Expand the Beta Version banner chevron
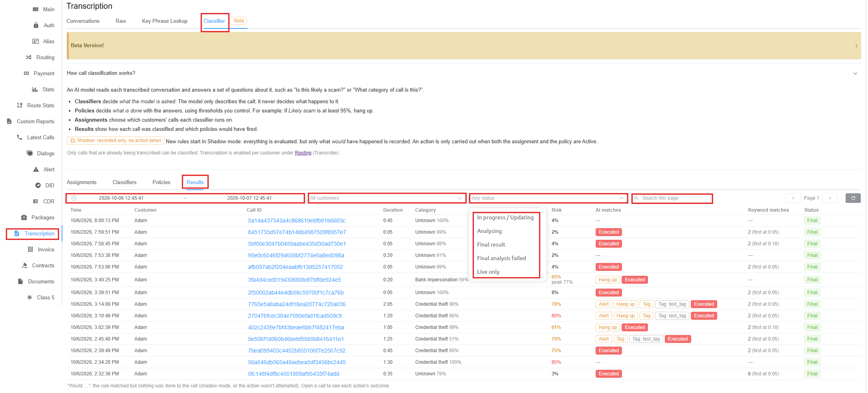 point(856,46)
